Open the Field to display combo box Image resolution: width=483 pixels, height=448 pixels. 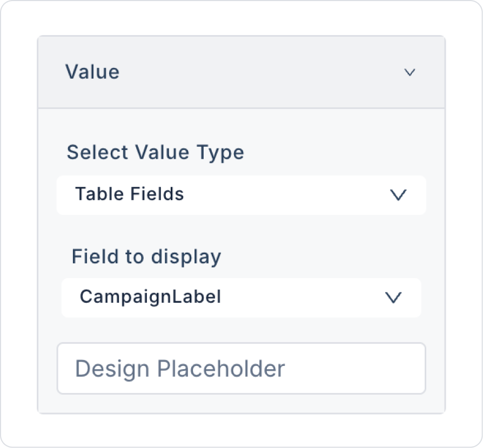[241, 297]
